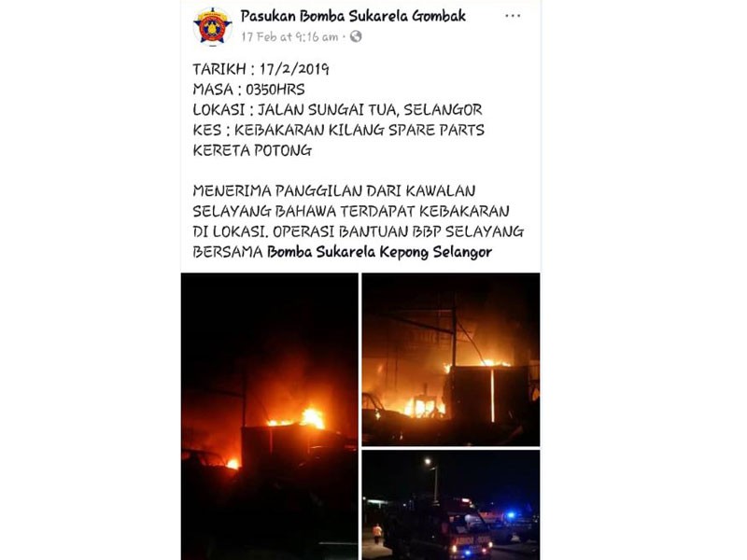747x560 pixels.
Task: Click the blue emergency light in photo
Action: pyautogui.click(x=511, y=515)
